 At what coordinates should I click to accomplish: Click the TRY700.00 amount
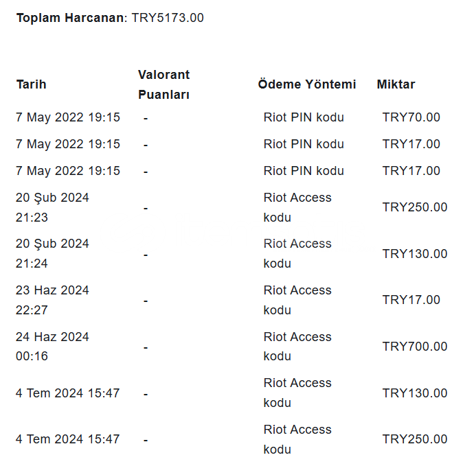415,347
